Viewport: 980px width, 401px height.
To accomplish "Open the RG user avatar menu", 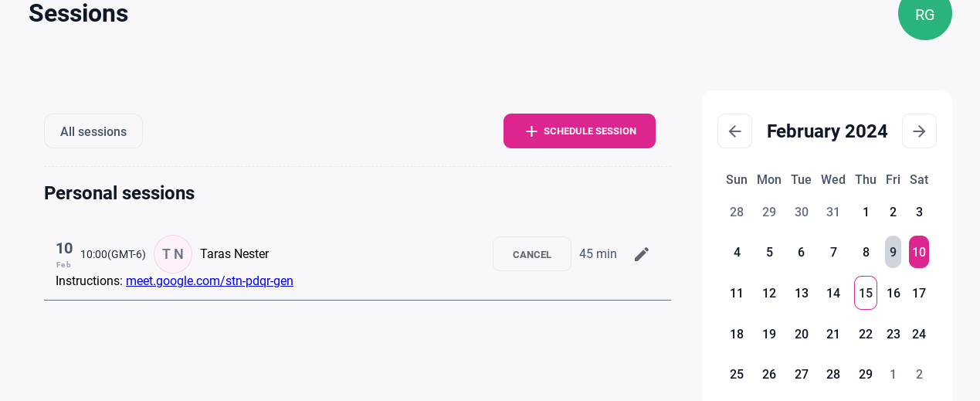I will (x=924, y=15).
